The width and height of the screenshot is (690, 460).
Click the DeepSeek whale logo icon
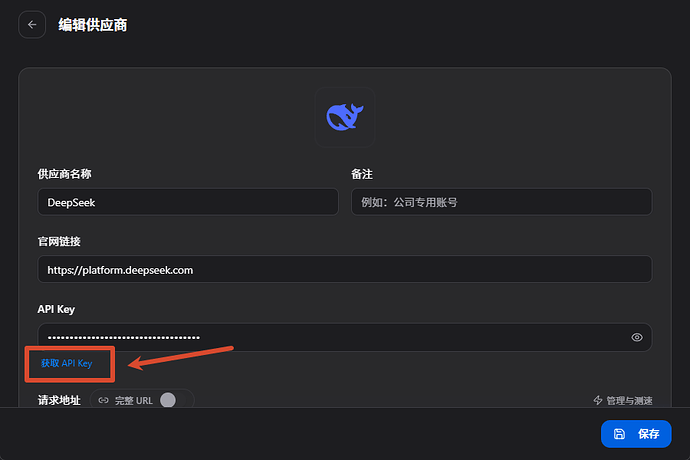(345, 117)
